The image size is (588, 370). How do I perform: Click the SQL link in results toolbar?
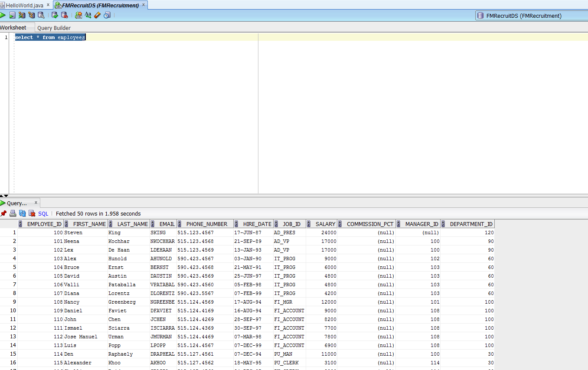[x=43, y=213]
